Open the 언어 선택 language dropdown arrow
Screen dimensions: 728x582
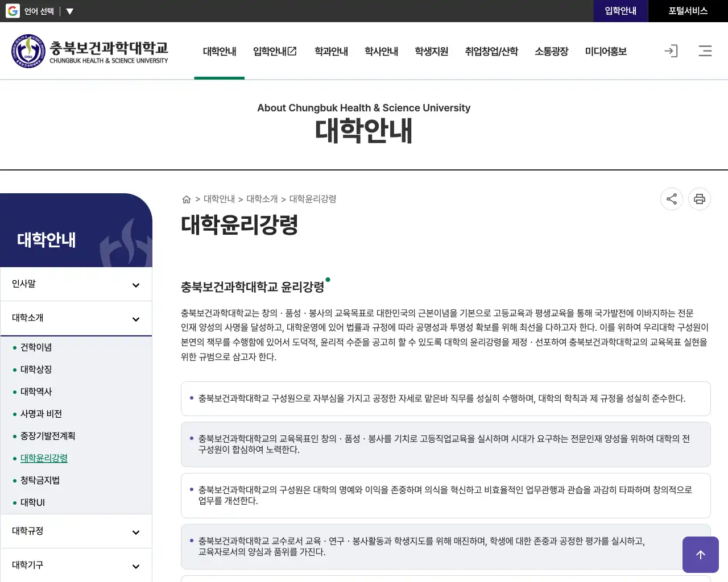point(69,11)
